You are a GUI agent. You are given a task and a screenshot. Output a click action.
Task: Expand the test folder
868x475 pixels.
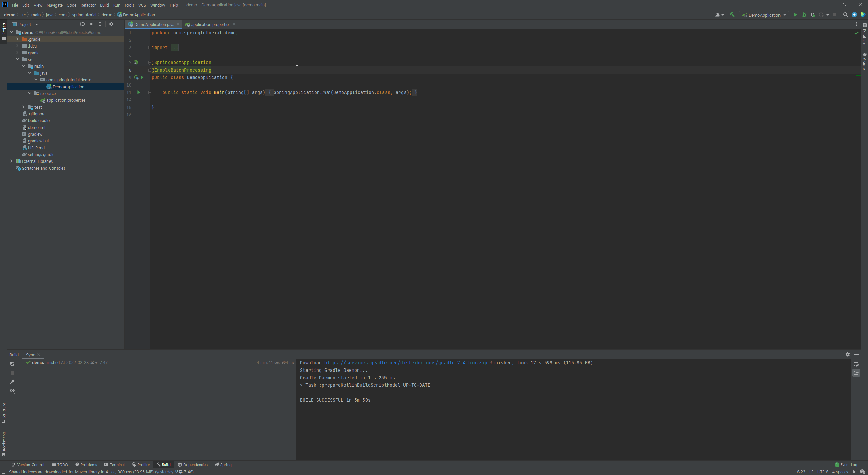click(x=23, y=107)
